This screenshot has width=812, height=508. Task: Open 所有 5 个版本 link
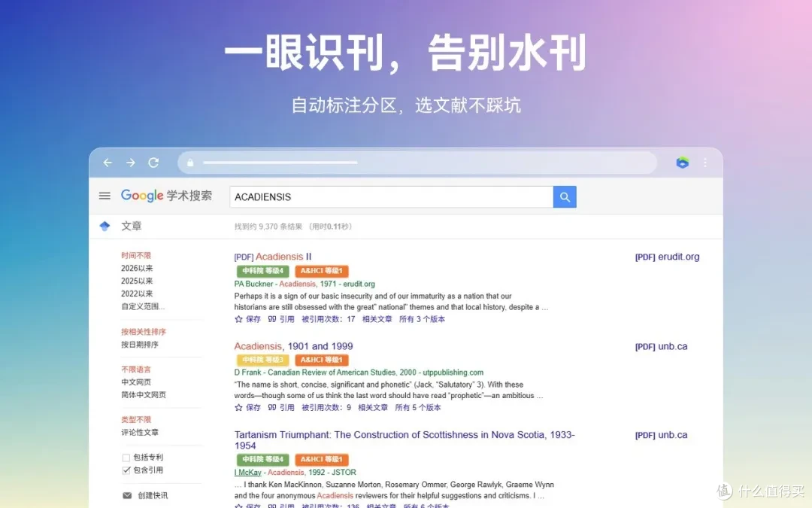pos(418,407)
